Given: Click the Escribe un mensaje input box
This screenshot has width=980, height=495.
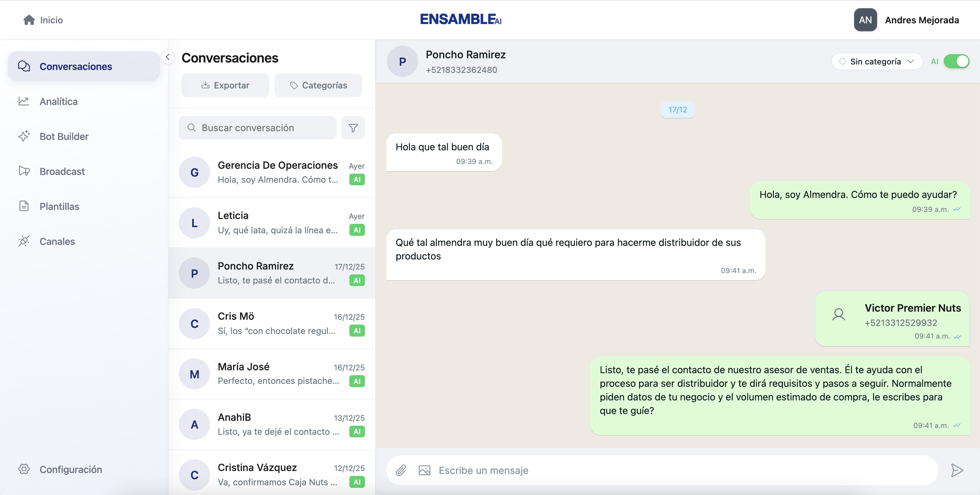Looking at the screenshot, I should (x=681, y=470).
